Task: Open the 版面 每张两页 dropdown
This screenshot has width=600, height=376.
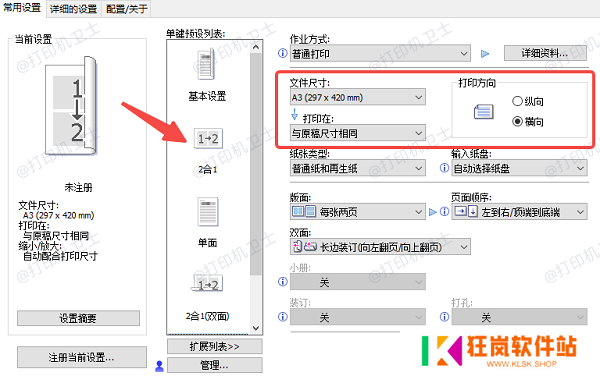Action: click(x=357, y=212)
